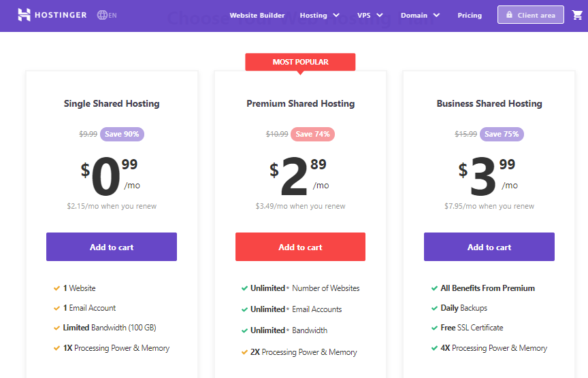Image resolution: width=588 pixels, height=378 pixels.
Task: Click checkmark beside All Benefits From Premium
Action: pyautogui.click(x=434, y=288)
